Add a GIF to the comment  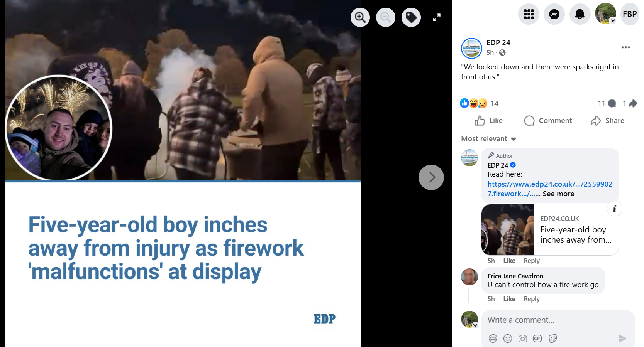point(537,339)
